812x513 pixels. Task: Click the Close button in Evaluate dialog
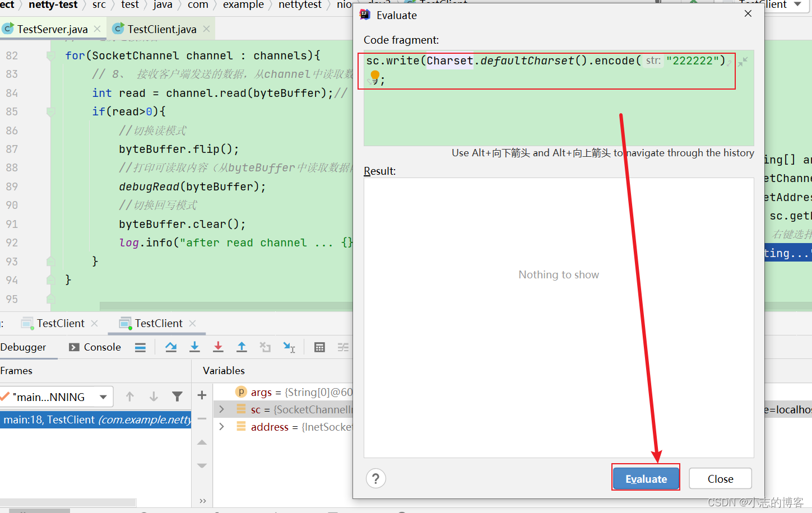point(720,479)
